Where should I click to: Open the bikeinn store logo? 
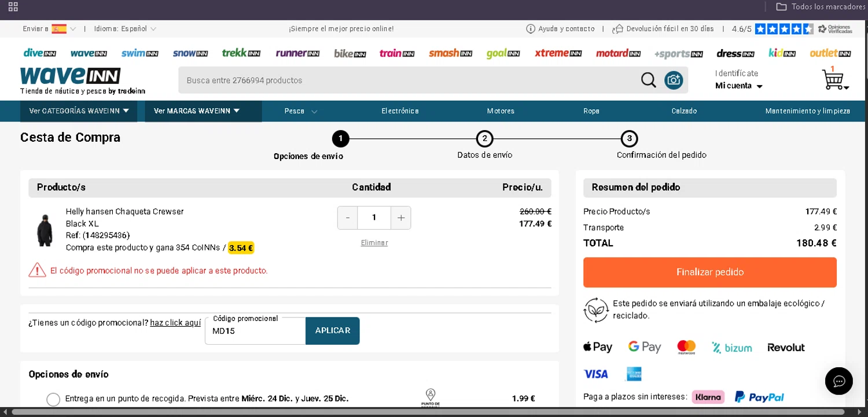[350, 53]
